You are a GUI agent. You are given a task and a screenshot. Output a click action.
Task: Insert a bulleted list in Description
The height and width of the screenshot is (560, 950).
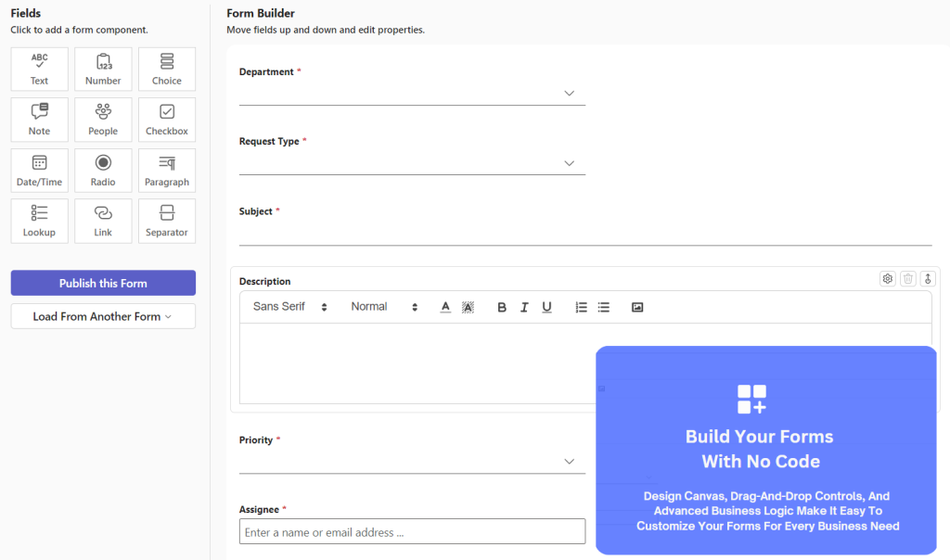pos(603,307)
